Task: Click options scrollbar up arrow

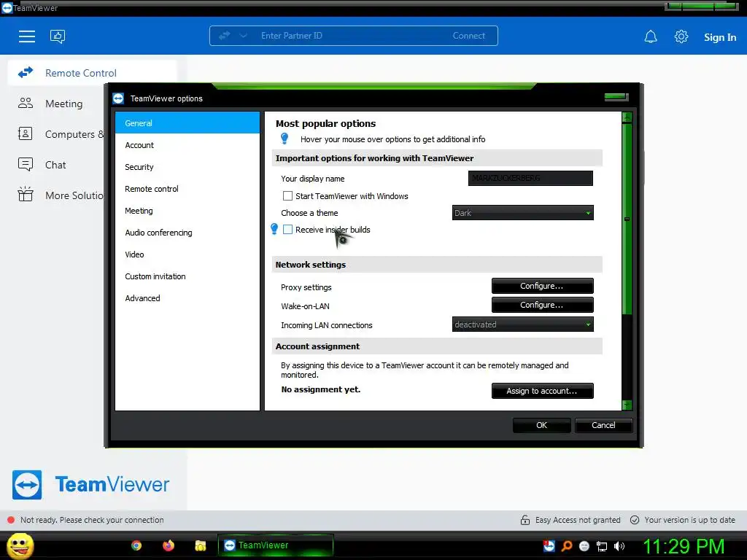Action: [x=627, y=117]
